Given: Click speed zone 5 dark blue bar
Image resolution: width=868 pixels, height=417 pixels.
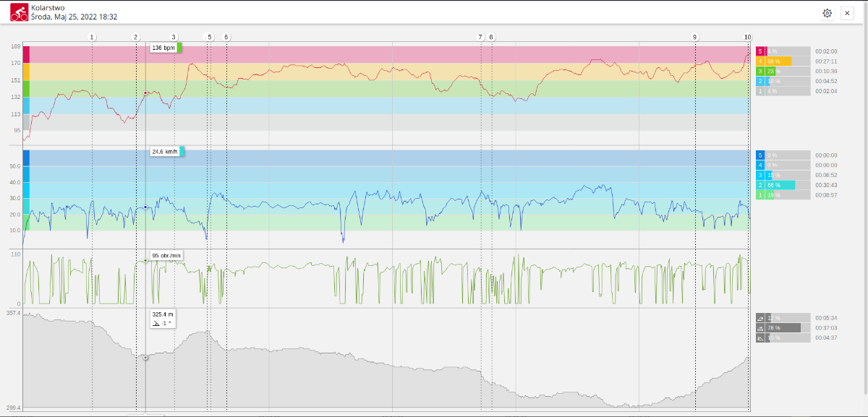Looking at the screenshot, I should (x=782, y=155).
